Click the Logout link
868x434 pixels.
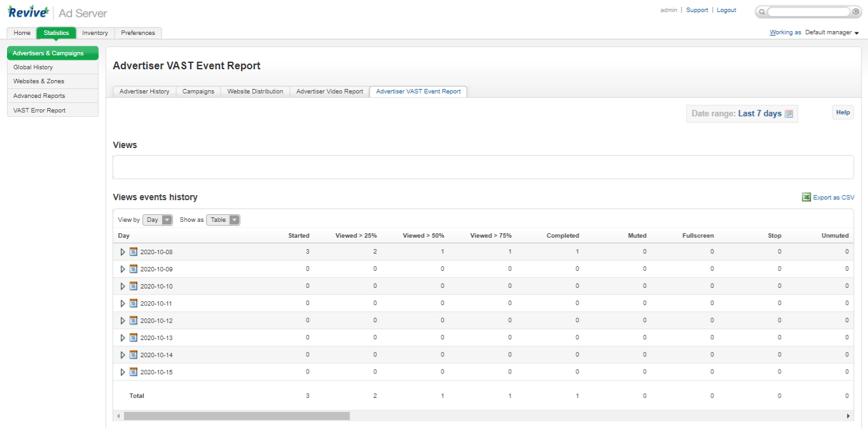point(726,10)
